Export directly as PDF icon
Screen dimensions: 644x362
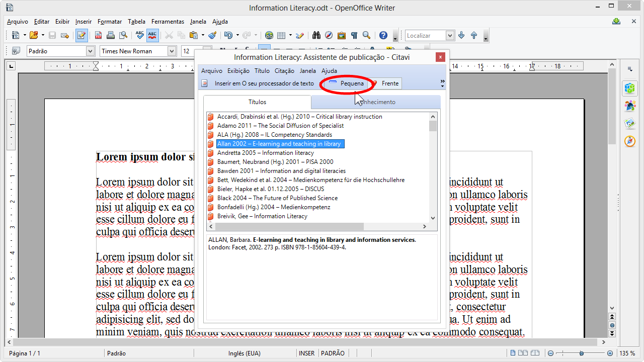pyautogui.click(x=98, y=35)
